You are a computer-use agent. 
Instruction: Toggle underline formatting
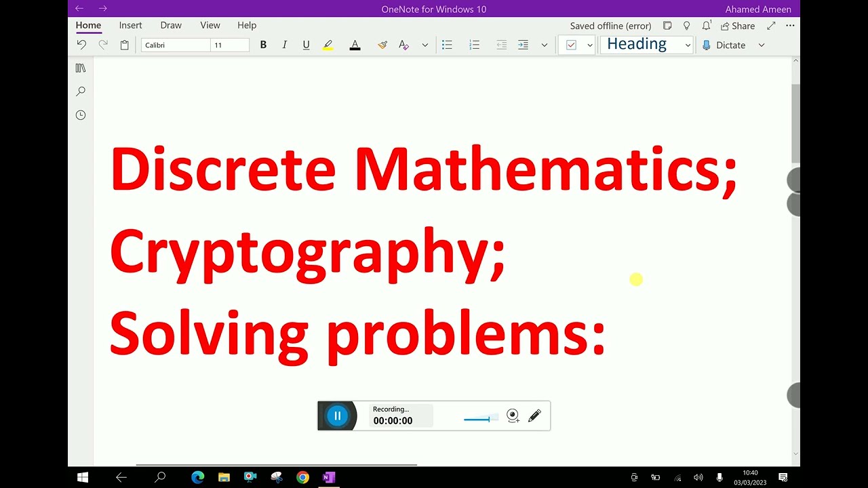[x=306, y=45]
